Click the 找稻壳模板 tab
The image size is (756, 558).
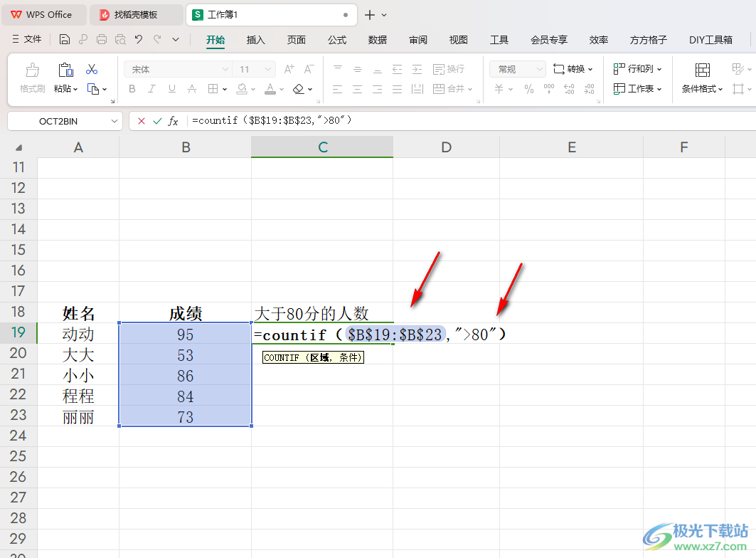(x=135, y=15)
